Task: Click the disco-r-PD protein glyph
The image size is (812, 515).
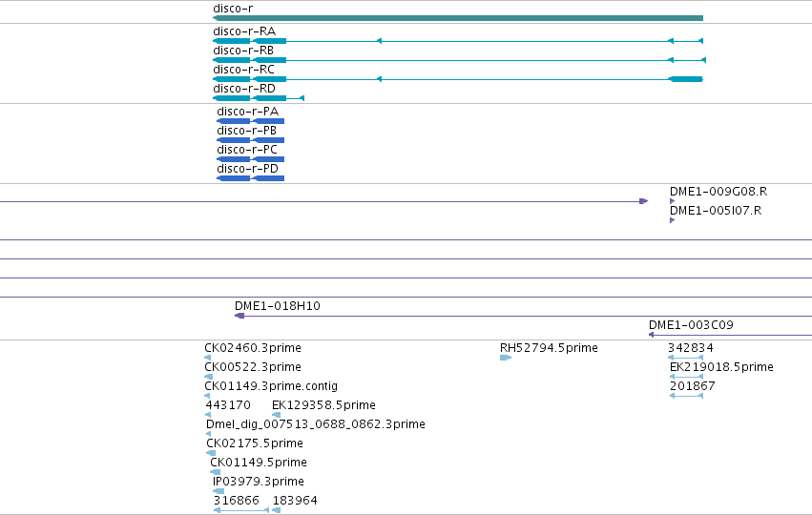Action: tap(251, 178)
